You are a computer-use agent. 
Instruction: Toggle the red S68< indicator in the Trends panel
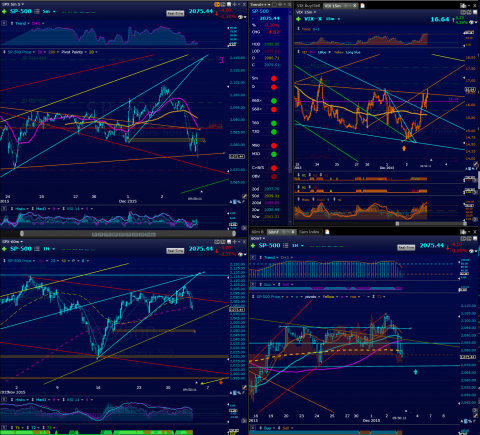[274, 109]
